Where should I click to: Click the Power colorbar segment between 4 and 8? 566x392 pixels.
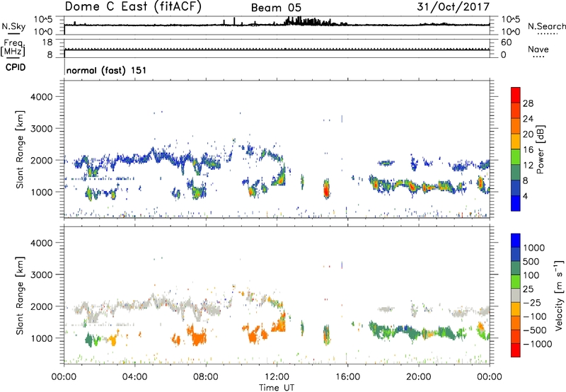coord(516,188)
